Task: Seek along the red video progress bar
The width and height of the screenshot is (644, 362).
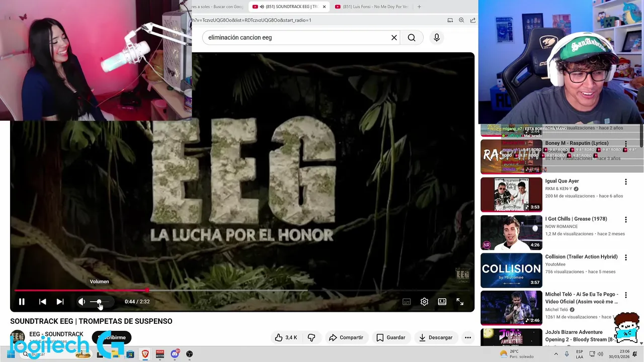Action: [x=242, y=290]
